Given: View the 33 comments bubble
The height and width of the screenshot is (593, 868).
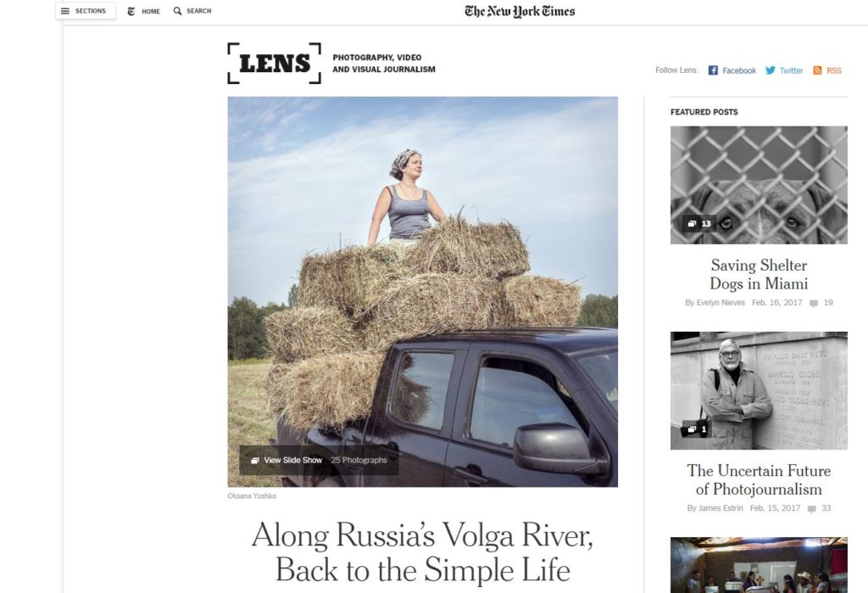Looking at the screenshot, I should [x=811, y=509].
